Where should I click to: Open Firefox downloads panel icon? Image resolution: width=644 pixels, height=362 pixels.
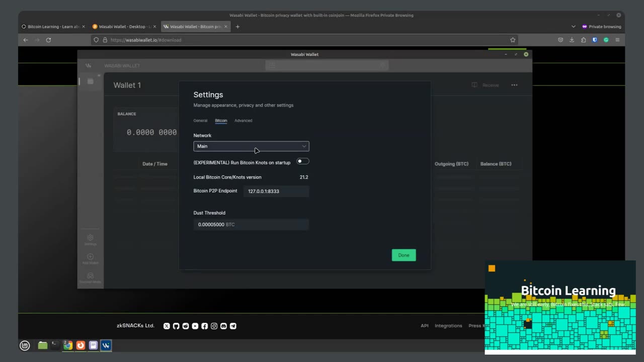click(x=572, y=40)
